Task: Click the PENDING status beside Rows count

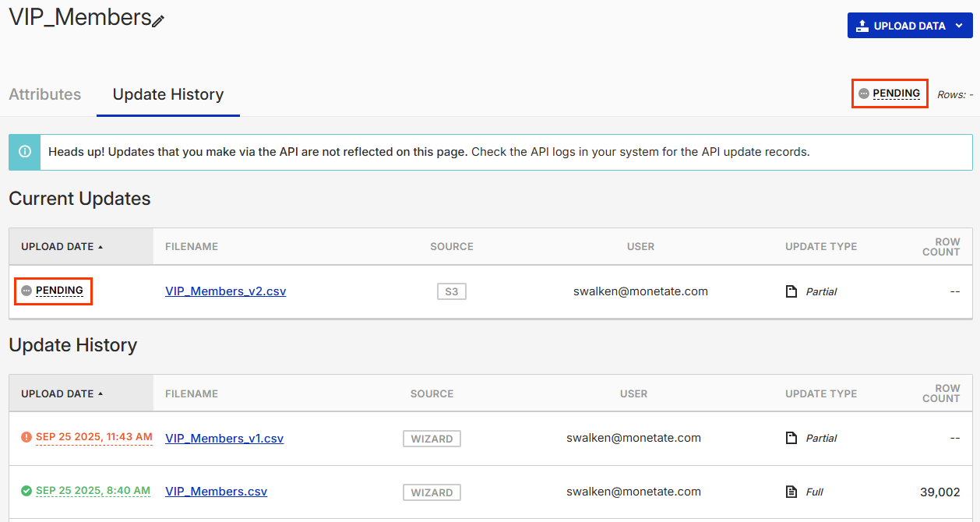Action: pos(896,93)
